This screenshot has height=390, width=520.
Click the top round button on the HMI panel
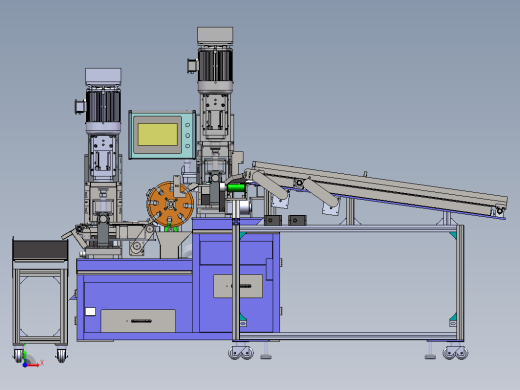[x=187, y=125]
